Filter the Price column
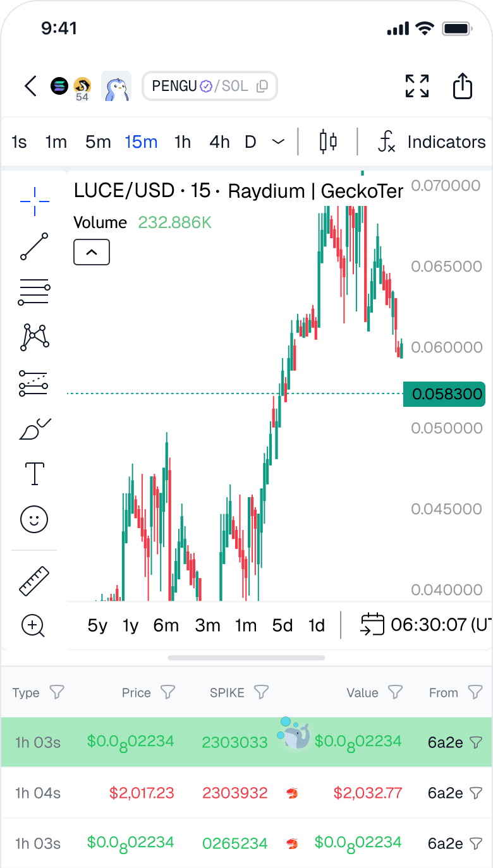493x868 pixels. click(167, 692)
